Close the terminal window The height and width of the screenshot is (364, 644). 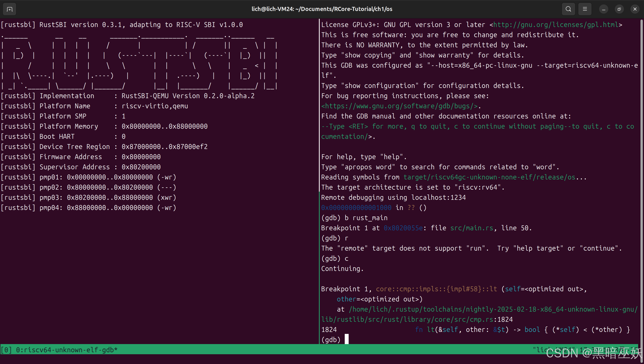(x=635, y=9)
